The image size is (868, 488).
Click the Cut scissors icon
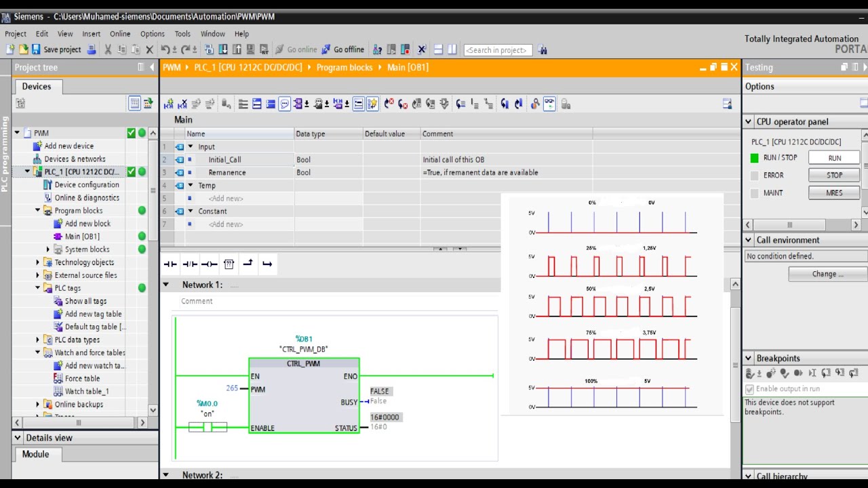(108, 49)
